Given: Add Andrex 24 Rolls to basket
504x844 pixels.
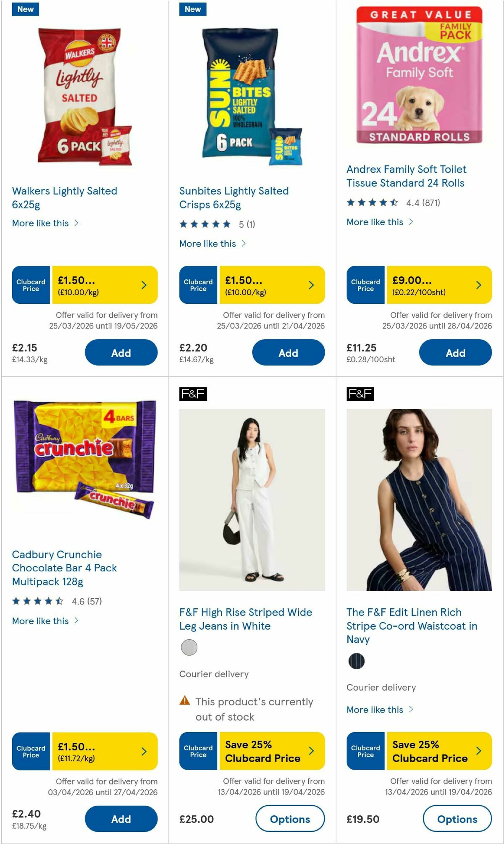Looking at the screenshot, I should 455,353.
